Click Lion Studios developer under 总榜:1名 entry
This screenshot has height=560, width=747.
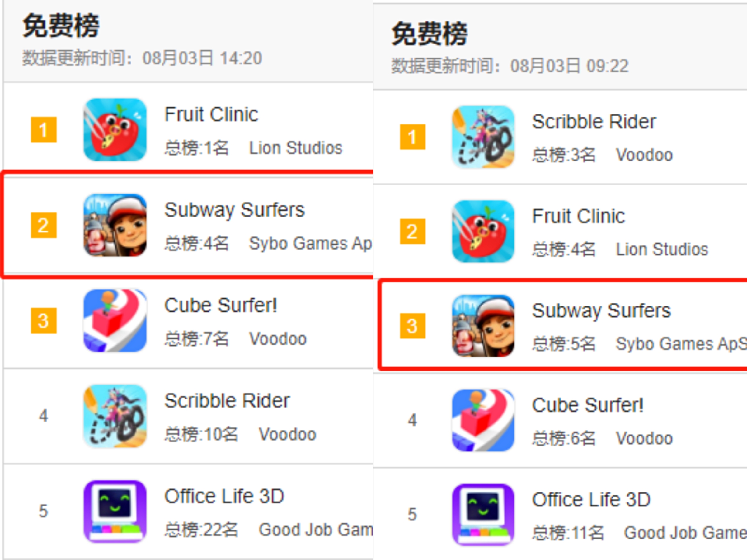click(x=296, y=148)
